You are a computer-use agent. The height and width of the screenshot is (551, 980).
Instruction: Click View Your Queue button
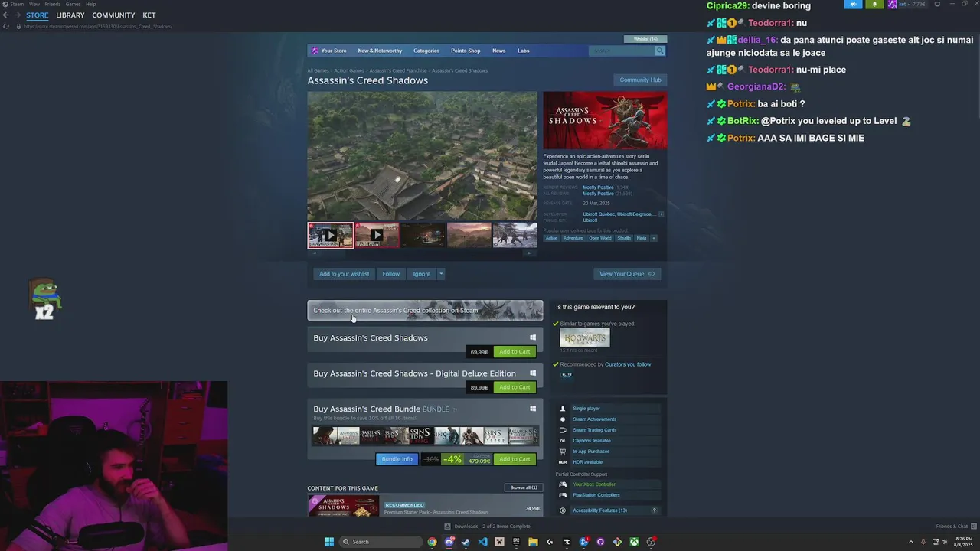(627, 274)
